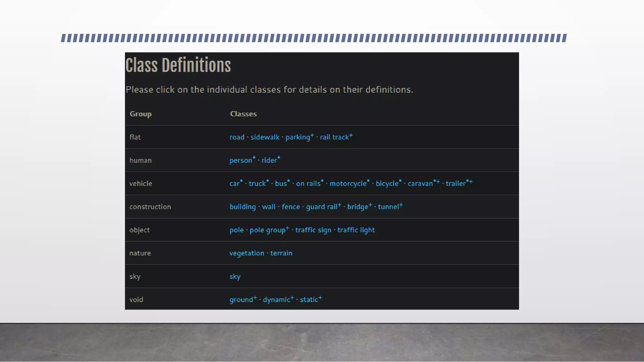Click the 'dynamic' class link
The image size is (644, 362).
pos(276,300)
